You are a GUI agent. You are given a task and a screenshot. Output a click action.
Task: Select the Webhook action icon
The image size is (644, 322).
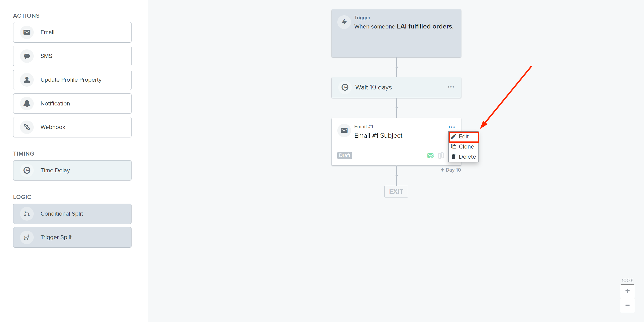tap(27, 127)
